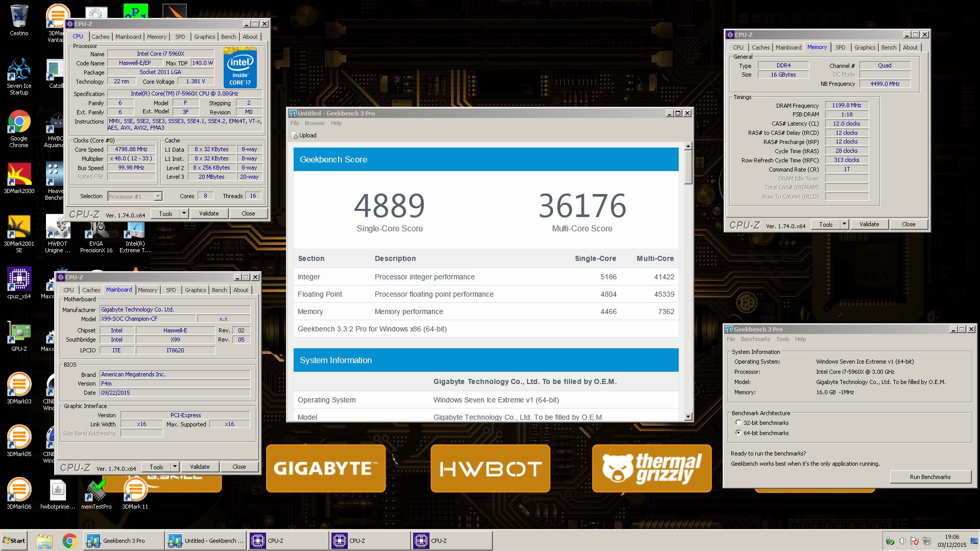Click the Chrome icon in the taskbar
The image size is (980, 551).
(x=69, y=541)
